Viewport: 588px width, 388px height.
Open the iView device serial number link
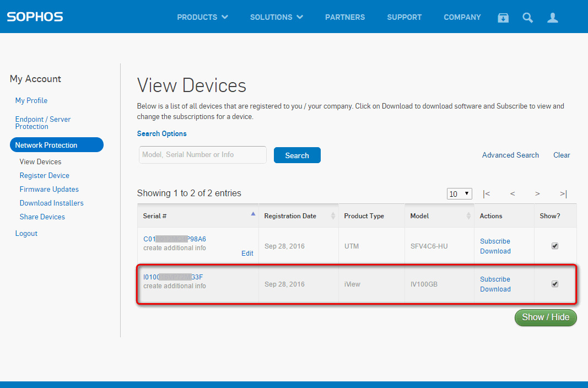(x=173, y=277)
